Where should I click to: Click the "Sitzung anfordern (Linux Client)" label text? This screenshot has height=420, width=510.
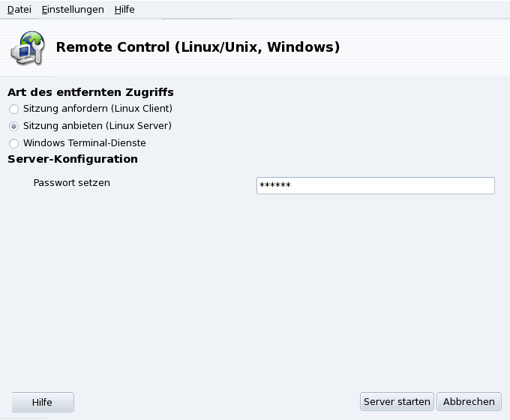tap(97, 109)
